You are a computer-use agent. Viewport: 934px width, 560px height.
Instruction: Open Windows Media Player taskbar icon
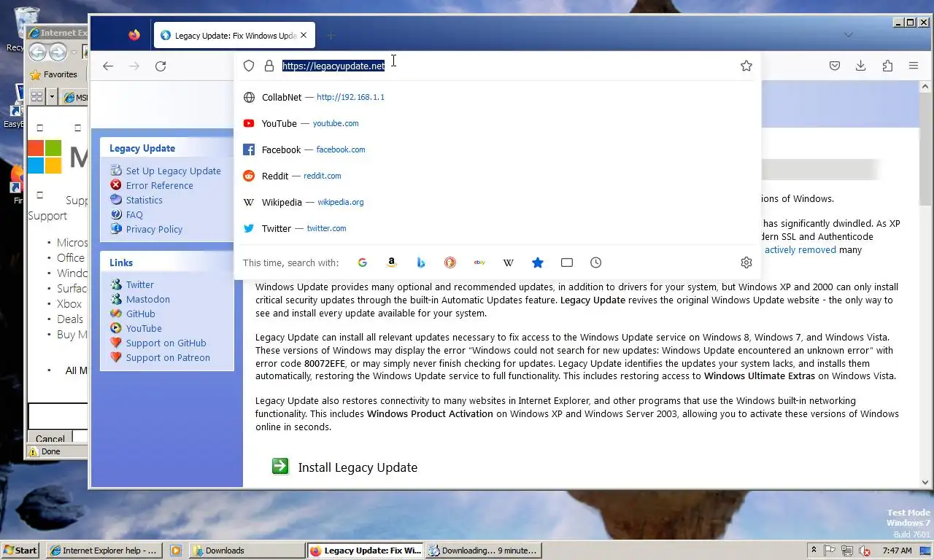175,551
